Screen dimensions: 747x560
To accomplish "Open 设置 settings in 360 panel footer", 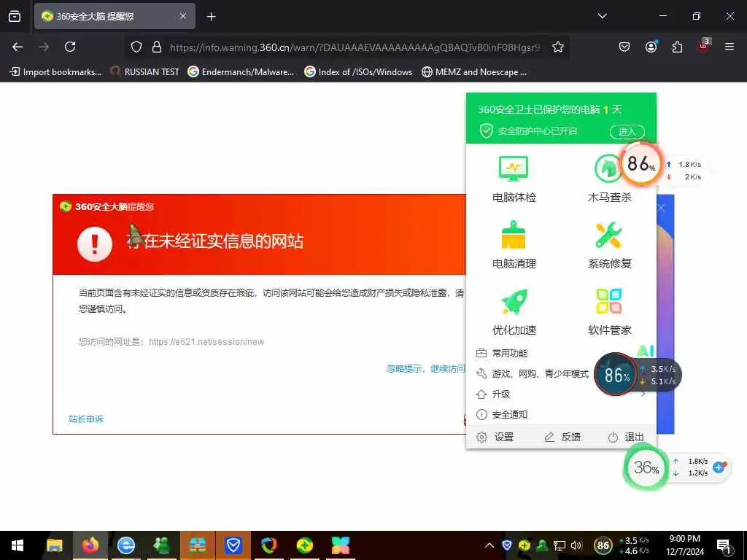I will (x=495, y=437).
